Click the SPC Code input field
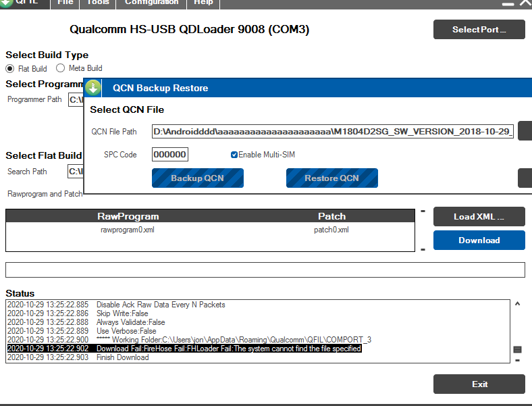Viewport: 532px width, 406px height. pos(169,155)
